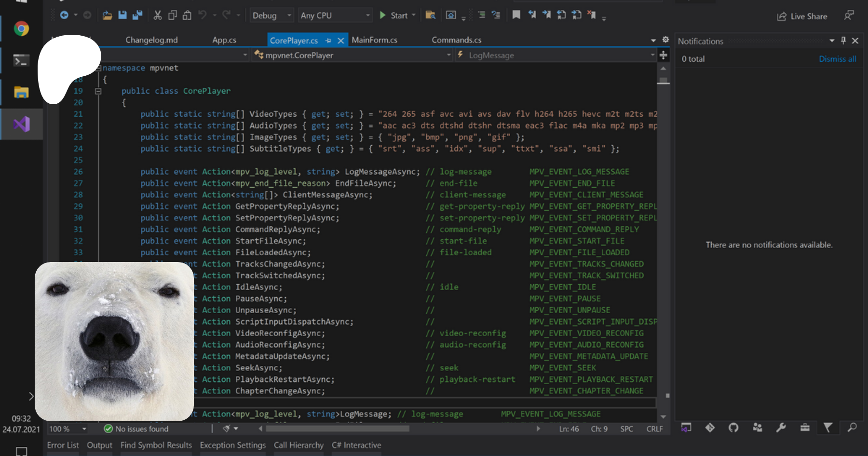Toggle bookmark on current line
868x456 pixels.
click(516, 15)
